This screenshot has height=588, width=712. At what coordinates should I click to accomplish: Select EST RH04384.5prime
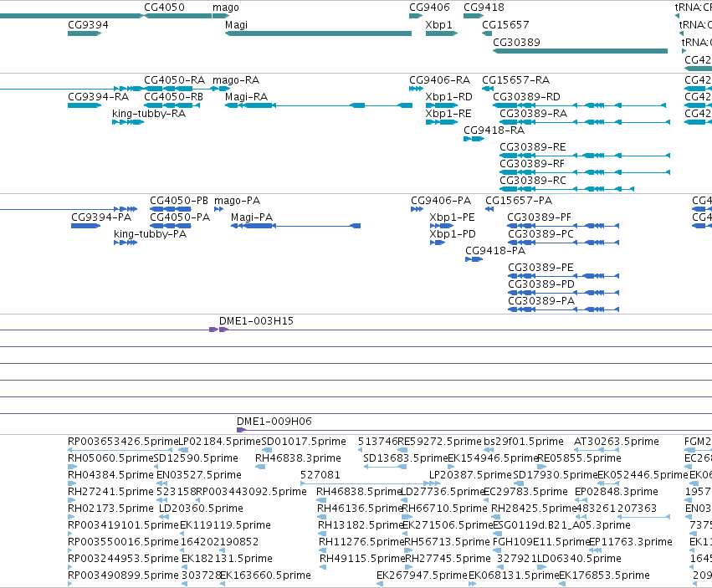click(110, 475)
